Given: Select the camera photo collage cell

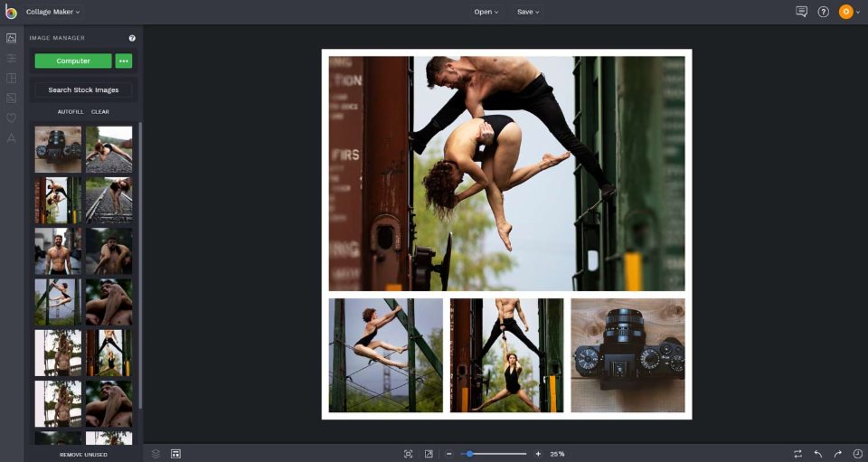Looking at the screenshot, I should point(627,355).
